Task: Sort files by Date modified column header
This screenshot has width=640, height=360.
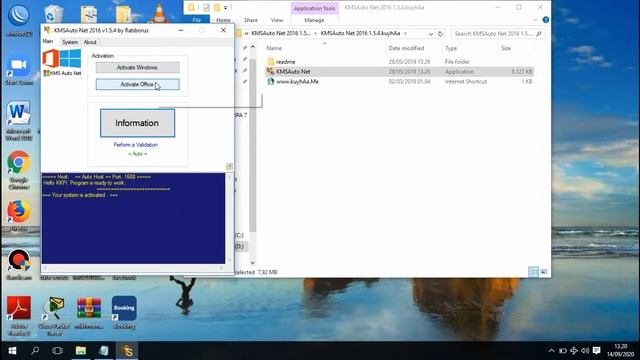Action: coord(406,48)
